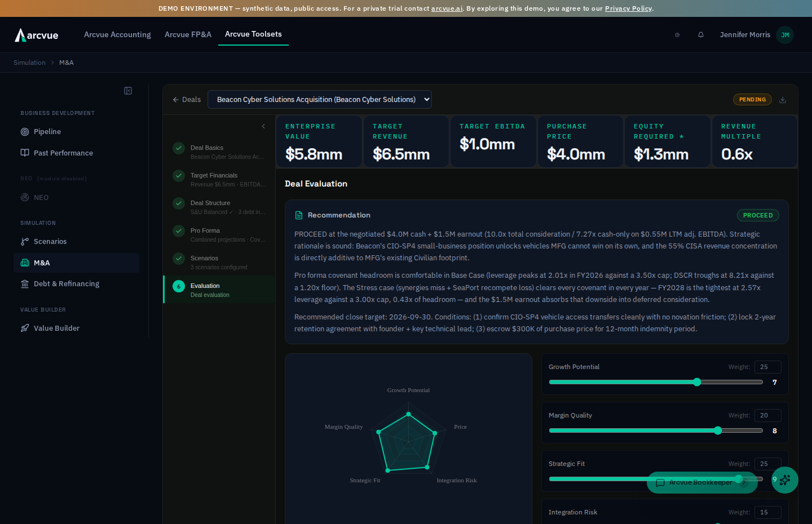Click the Debt & Refinancing bank icon
The height and width of the screenshot is (524, 812).
pos(25,284)
